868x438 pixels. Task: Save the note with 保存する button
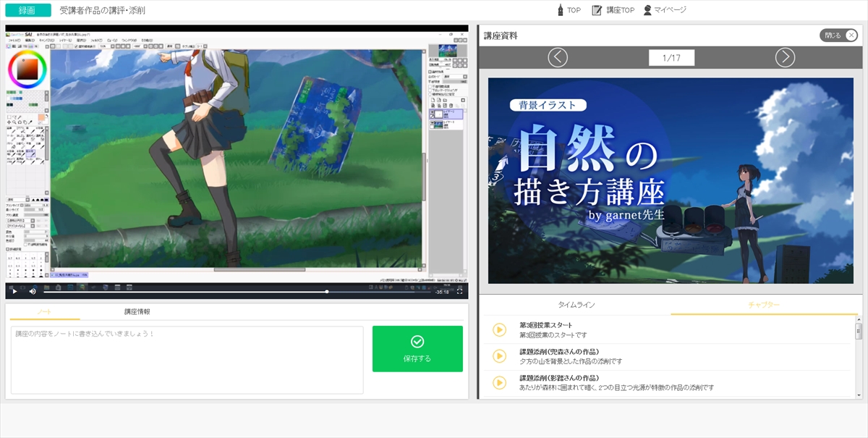(417, 348)
